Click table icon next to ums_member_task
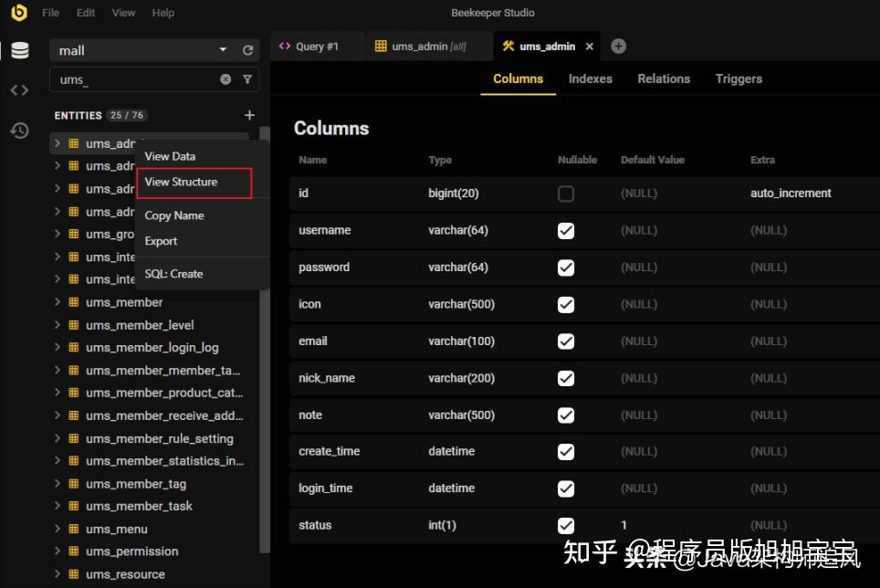880x588 pixels. 74,506
